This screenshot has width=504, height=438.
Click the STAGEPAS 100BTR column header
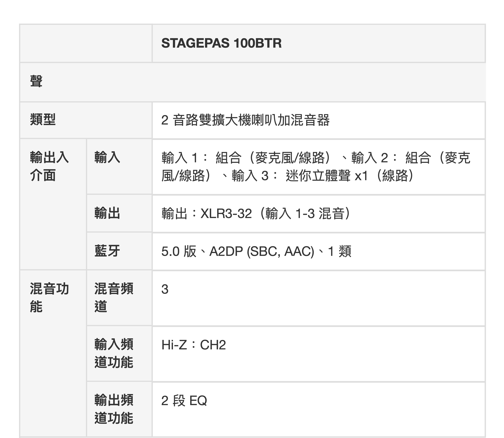[x=221, y=43]
